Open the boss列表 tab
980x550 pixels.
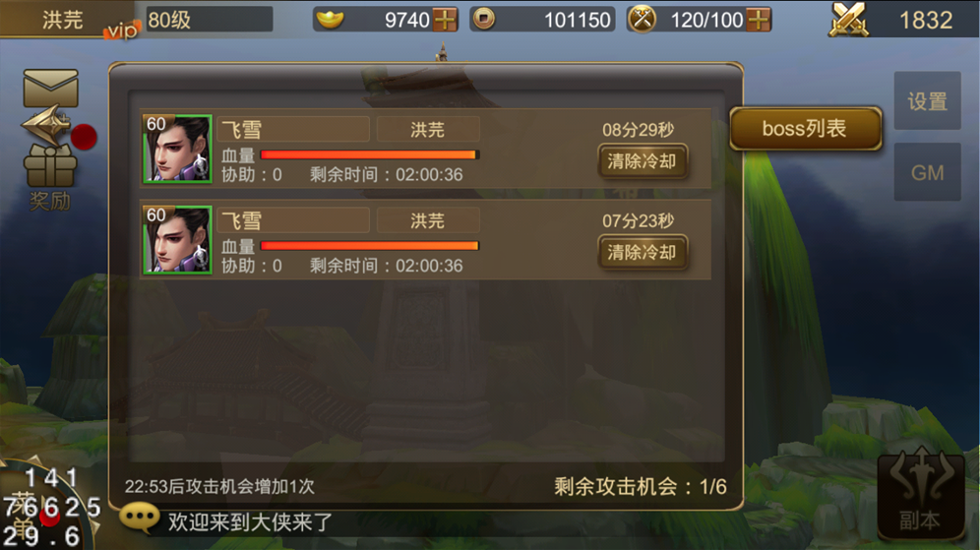tap(806, 128)
